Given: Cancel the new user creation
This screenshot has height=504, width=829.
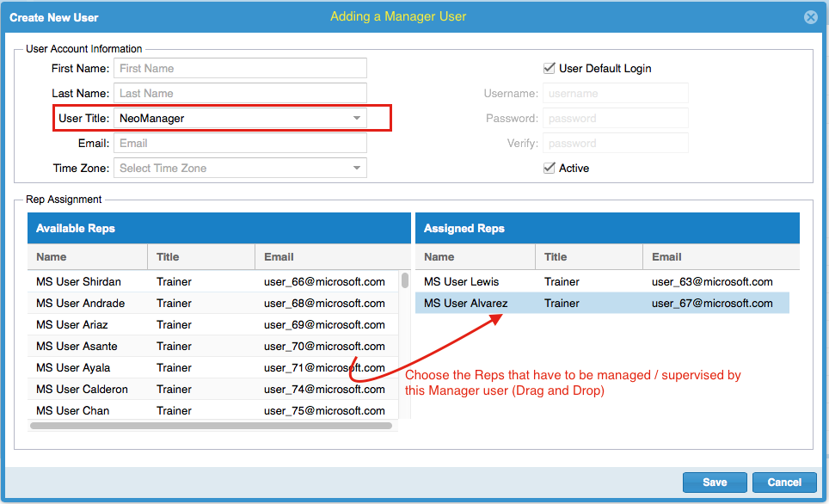Looking at the screenshot, I should click(x=783, y=482).
